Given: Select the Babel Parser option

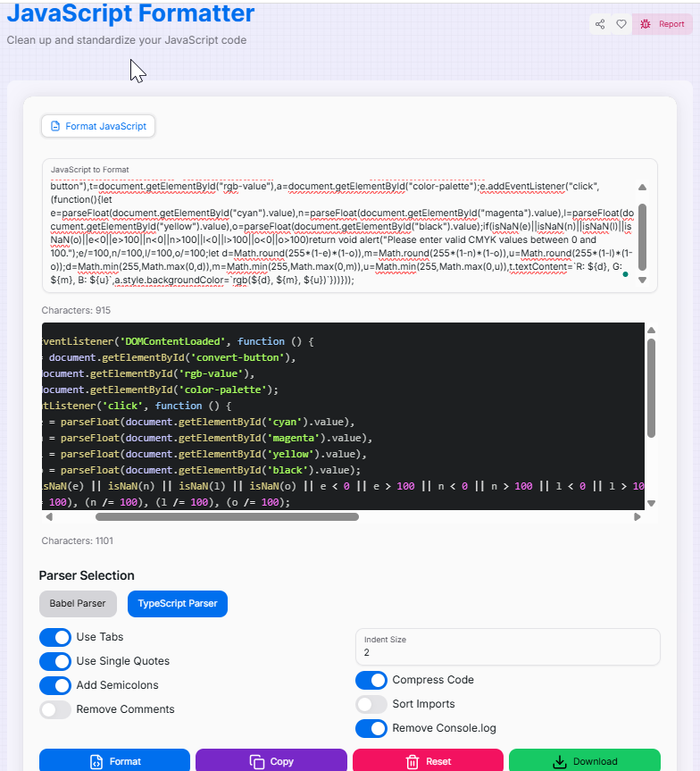Looking at the screenshot, I should pos(78,604).
